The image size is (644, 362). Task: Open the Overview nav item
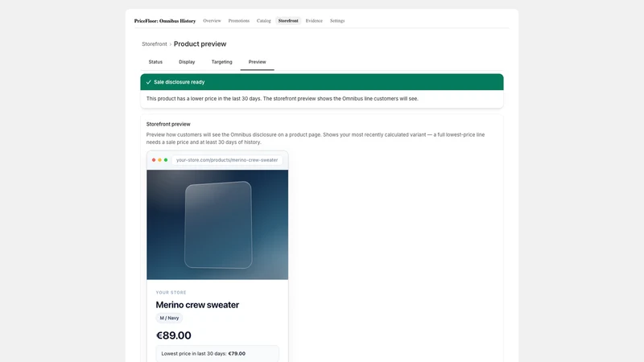(x=212, y=21)
